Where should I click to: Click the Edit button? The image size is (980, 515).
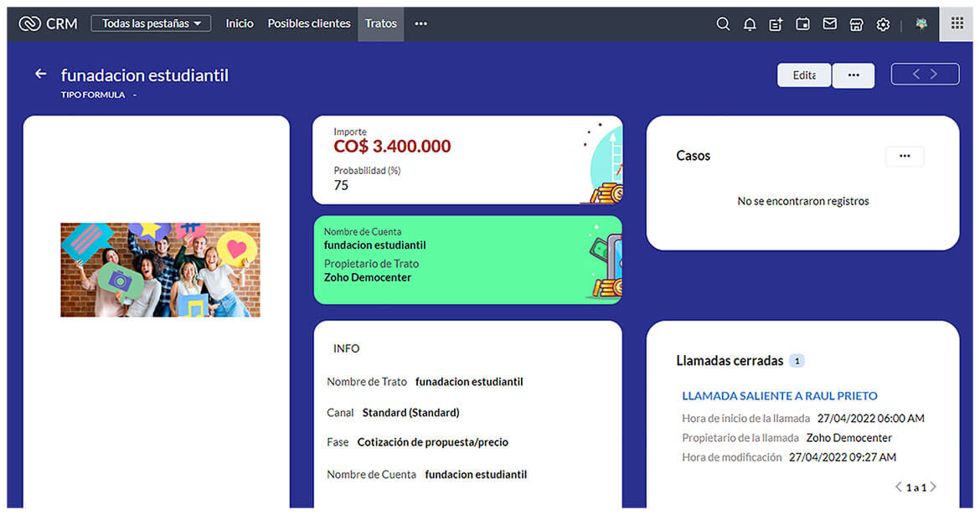click(x=804, y=75)
